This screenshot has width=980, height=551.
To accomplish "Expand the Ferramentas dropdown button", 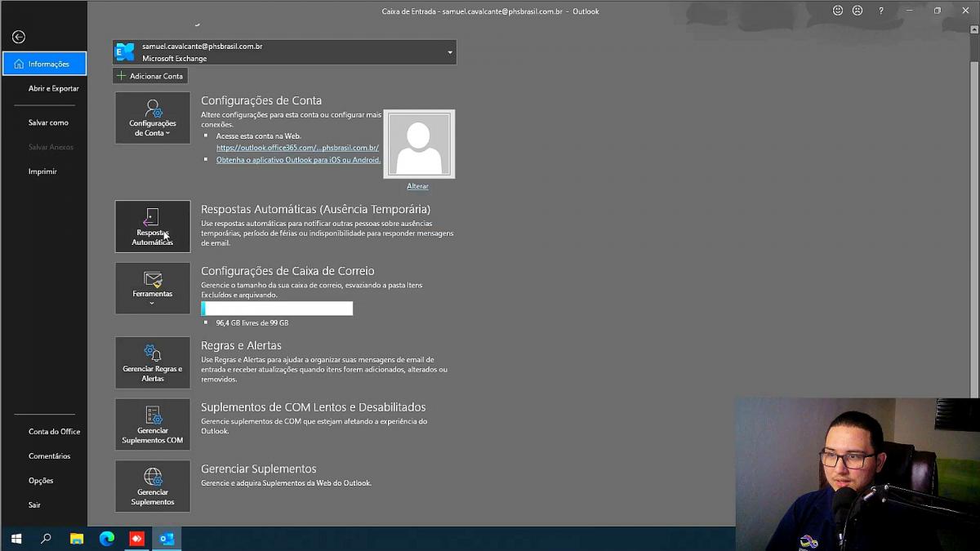I will coord(153,288).
